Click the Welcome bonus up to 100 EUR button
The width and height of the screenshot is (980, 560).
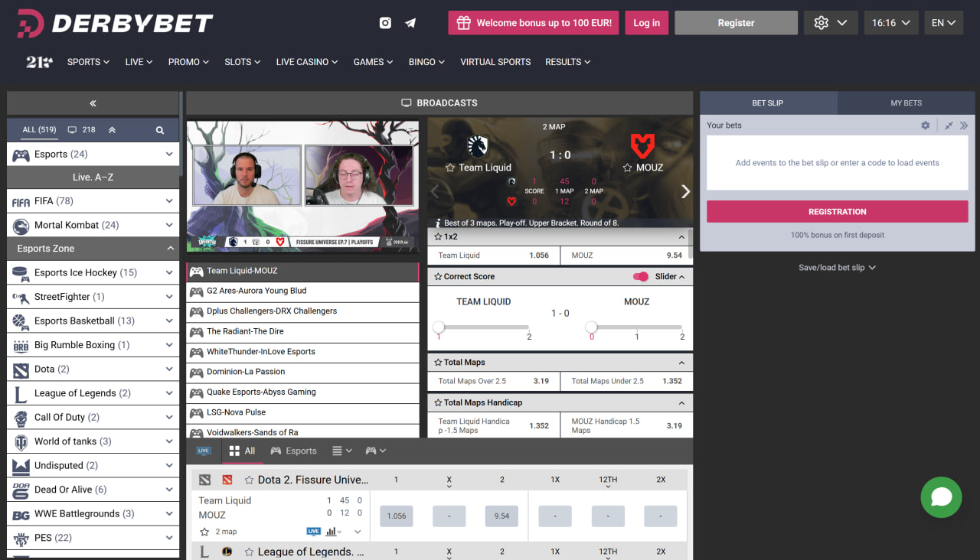[x=534, y=23]
